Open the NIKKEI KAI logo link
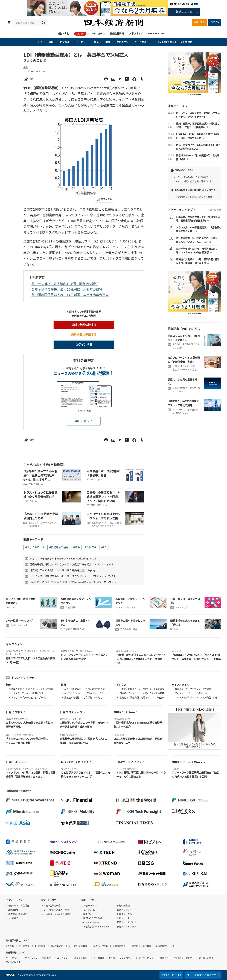Viewport: 227px width, 980px height. [195, 873]
